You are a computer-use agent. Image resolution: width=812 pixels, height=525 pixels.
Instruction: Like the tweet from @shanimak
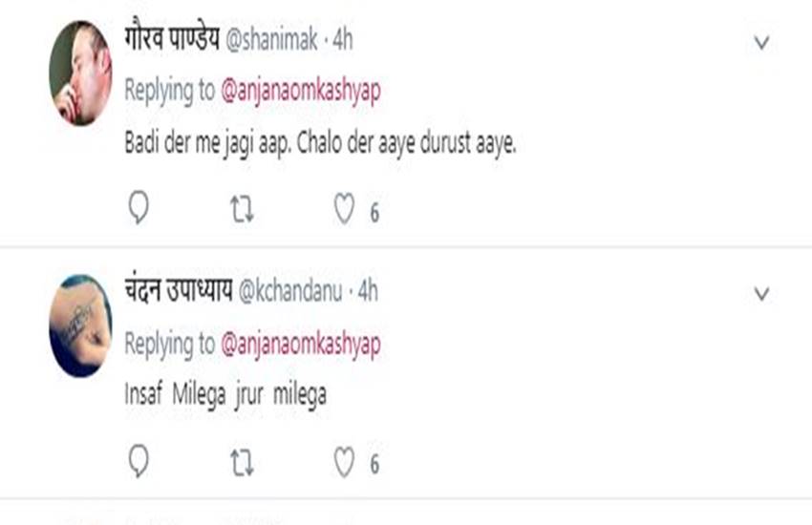pos(344,209)
